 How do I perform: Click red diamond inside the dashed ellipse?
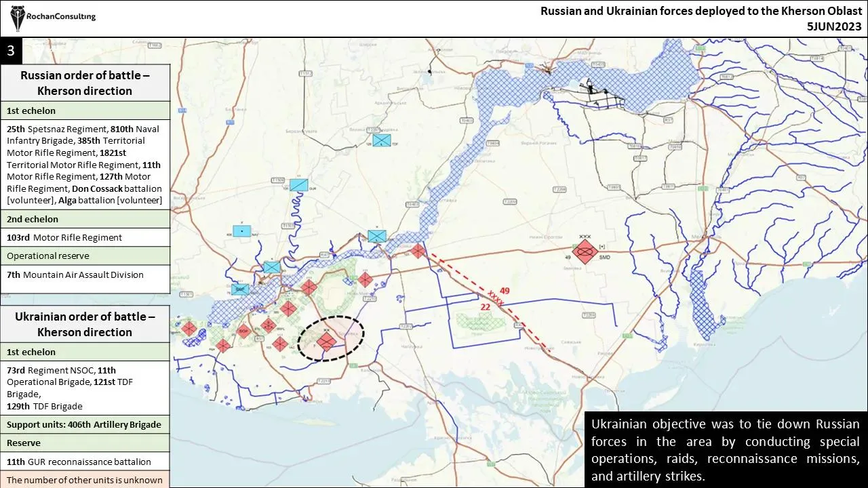(327, 341)
